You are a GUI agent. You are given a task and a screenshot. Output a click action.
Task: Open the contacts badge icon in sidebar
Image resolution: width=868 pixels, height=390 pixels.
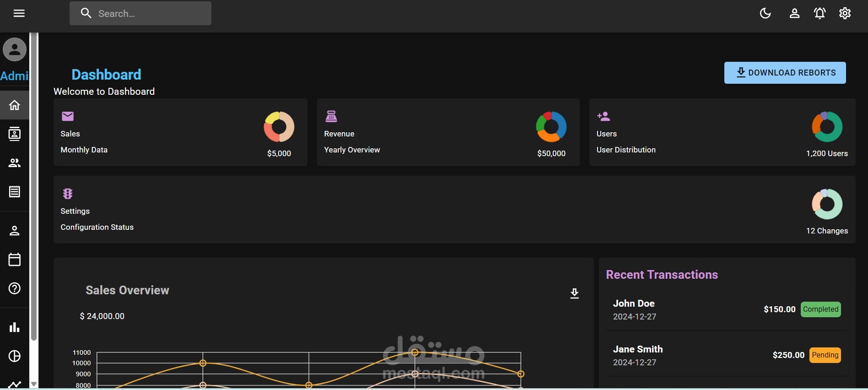(15, 134)
